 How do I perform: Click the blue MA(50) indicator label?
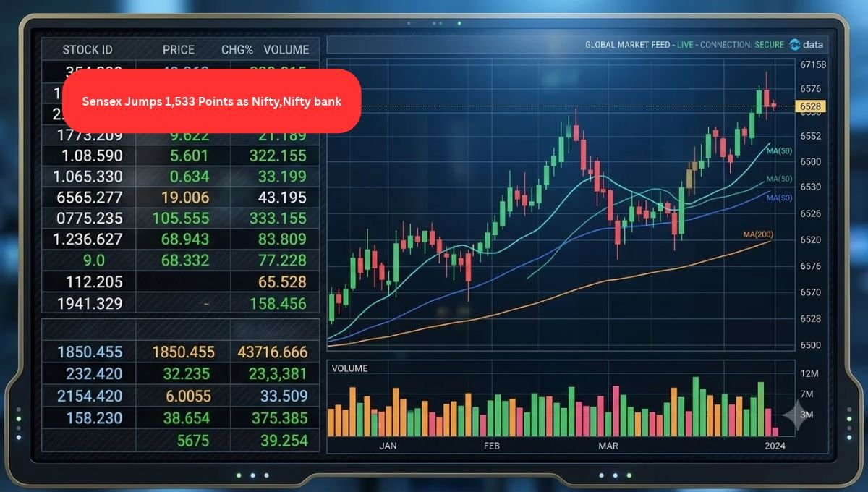779,198
